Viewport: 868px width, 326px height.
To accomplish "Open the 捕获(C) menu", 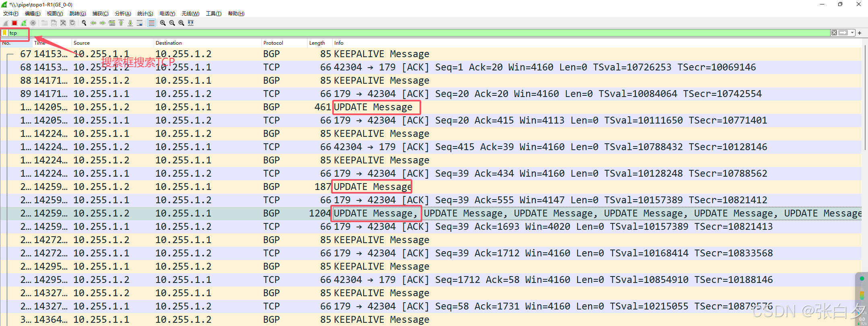I will (x=100, y=14).
